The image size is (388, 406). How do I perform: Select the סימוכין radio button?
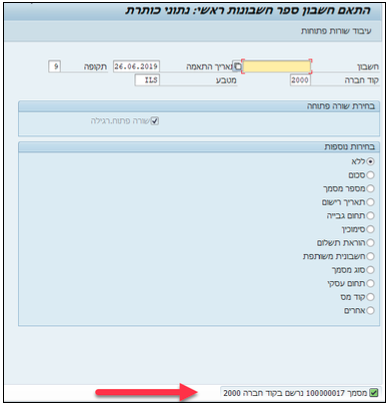pos(370,229)
